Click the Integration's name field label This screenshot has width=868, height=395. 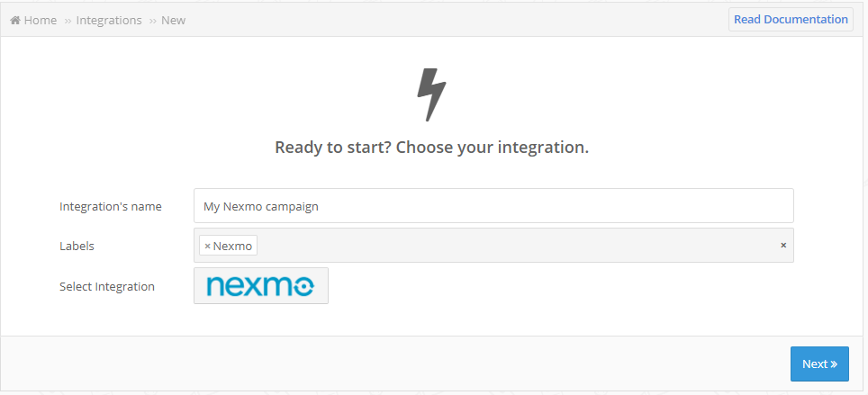[111, 206]
